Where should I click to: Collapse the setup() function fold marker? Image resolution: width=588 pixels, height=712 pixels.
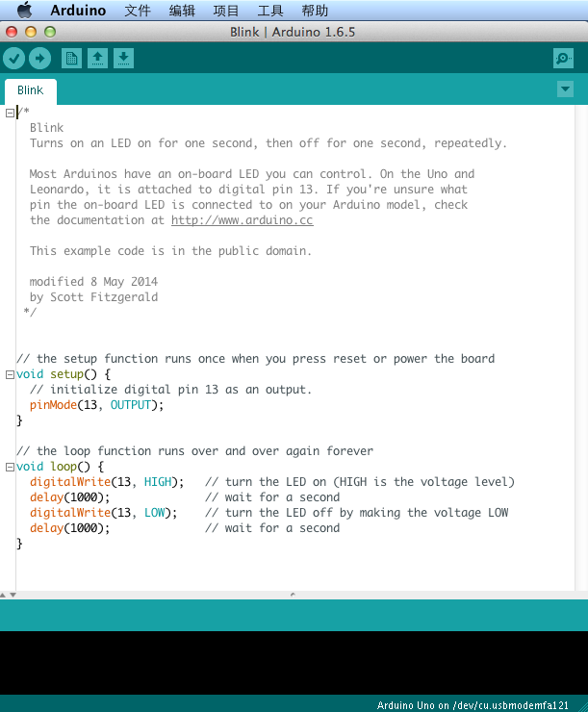(x=10, y=374)
